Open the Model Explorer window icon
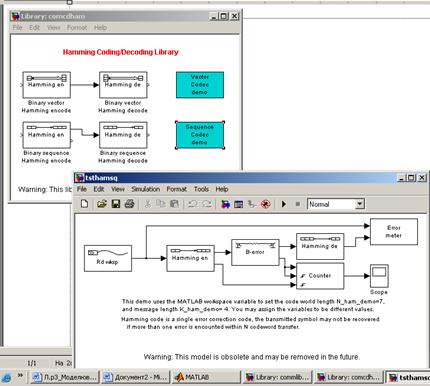This screenshot has width=430, height=386. tap(238, 204)
